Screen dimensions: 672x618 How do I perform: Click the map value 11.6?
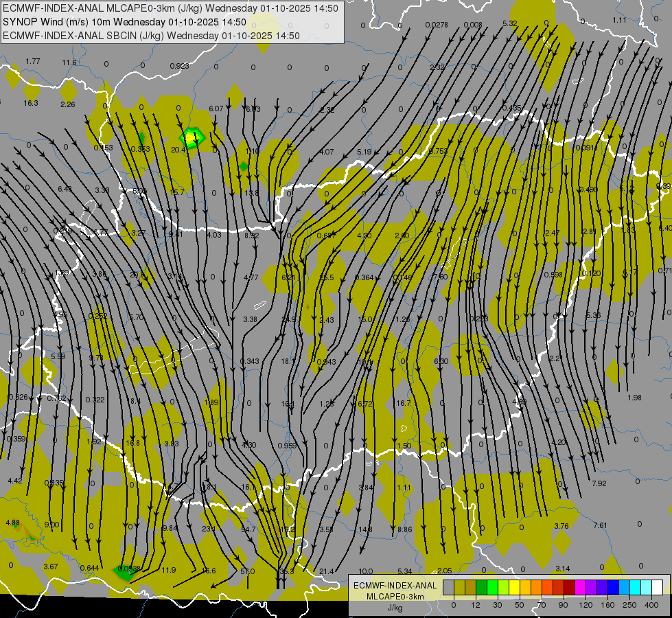[69, 62]
